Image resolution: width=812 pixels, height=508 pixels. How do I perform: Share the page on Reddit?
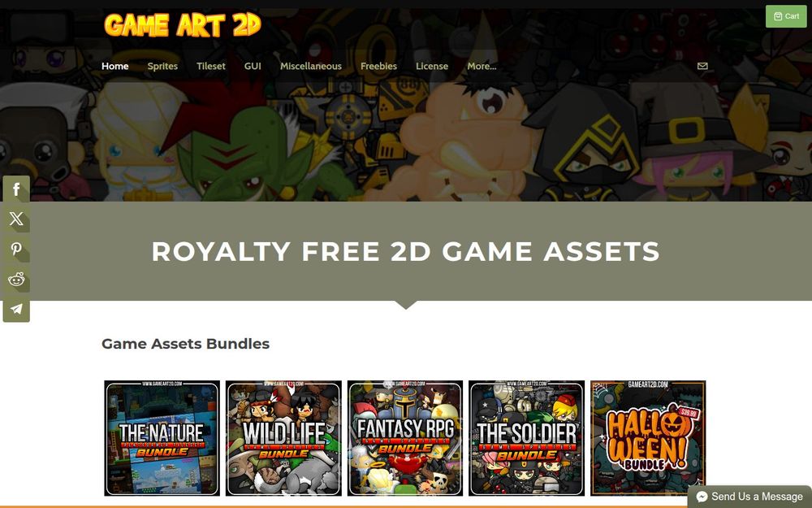click(x=16, y=279)
